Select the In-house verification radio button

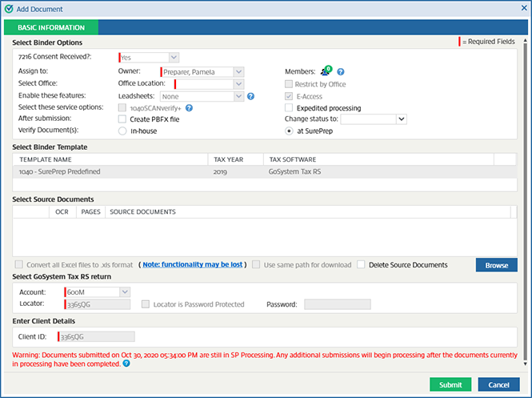click(x=122, y=131)
